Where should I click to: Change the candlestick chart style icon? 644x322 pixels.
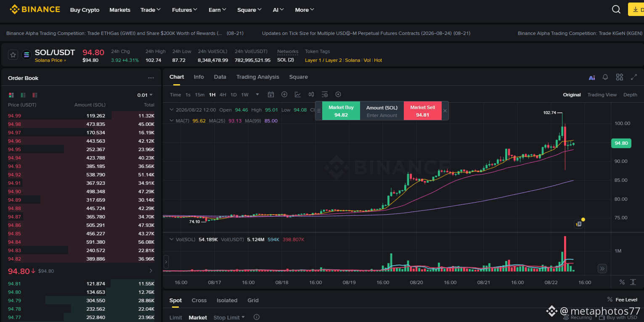(311, 95)
